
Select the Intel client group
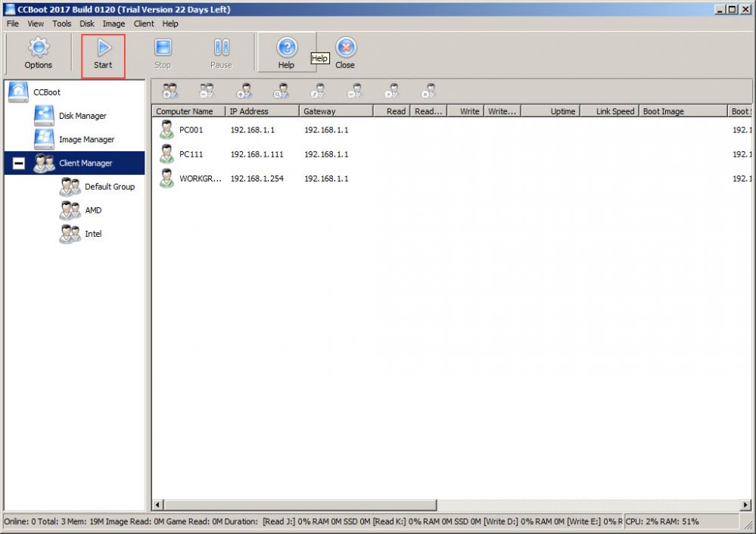pyautogui.click(x=93, y=234)
